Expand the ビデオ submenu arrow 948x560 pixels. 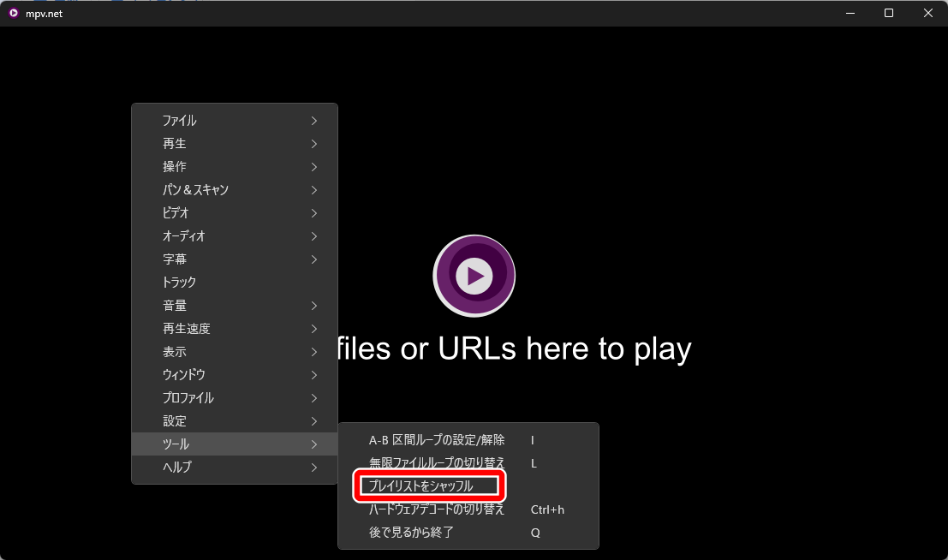click(x=313, y=213)
